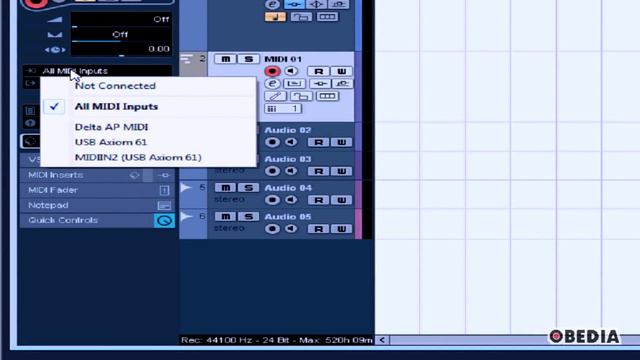Open the MIDI 01 channel selector showing 1
This screenshot has height=360, width=640.
click(x=283, y=109)
